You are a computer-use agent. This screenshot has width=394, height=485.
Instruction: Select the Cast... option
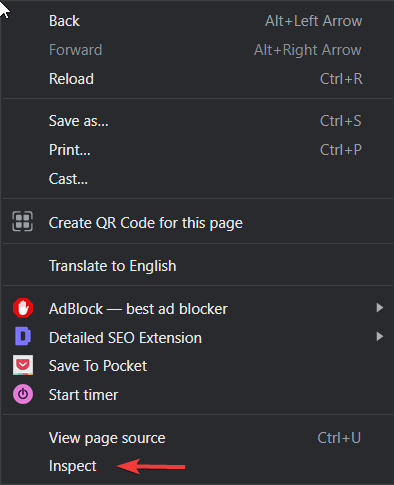tap(197, 179)
